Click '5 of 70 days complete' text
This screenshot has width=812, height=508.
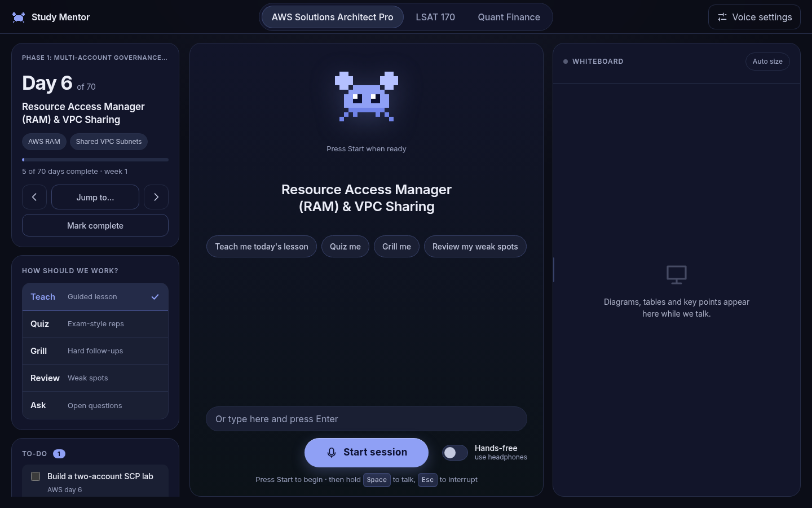coord(60,172)
